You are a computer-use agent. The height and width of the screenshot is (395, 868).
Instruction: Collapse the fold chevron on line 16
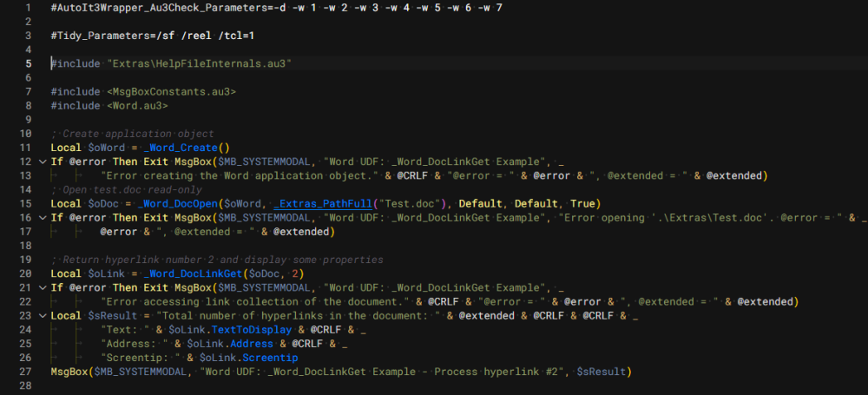point(42,218)
